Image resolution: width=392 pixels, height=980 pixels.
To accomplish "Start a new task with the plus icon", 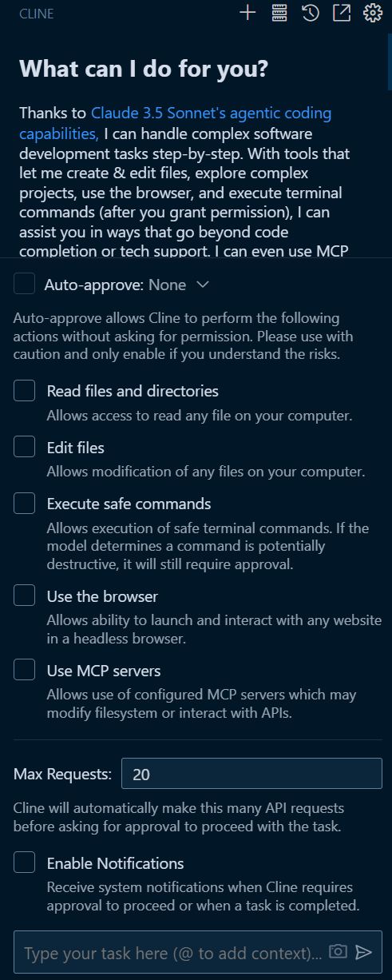I will 247,13.
